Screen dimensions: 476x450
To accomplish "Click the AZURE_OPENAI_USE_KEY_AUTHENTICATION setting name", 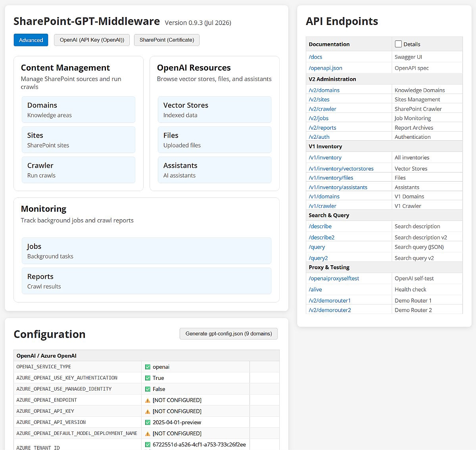I will [67, 378].
